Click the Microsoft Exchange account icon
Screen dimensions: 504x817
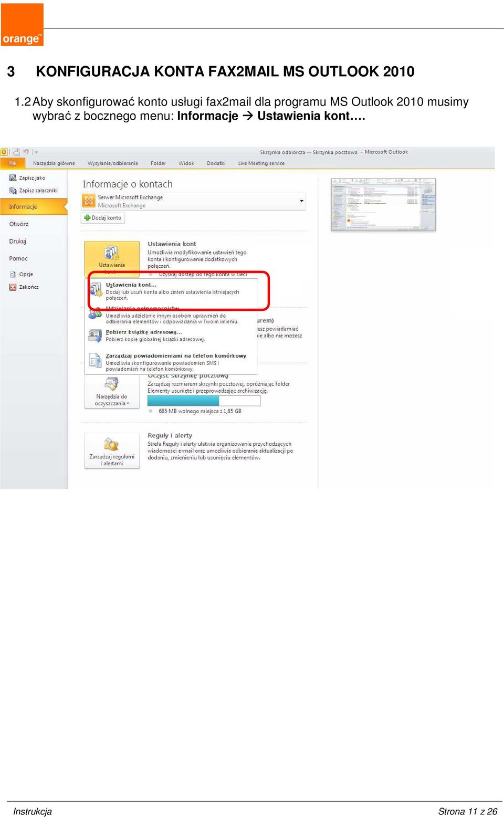tap(89, 201)
